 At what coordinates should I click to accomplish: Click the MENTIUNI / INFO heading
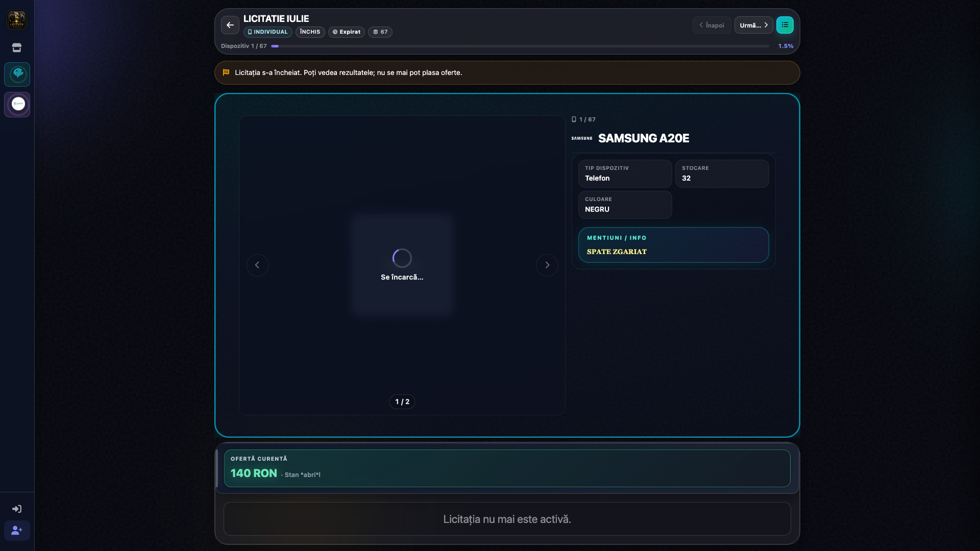pos(617,238)
